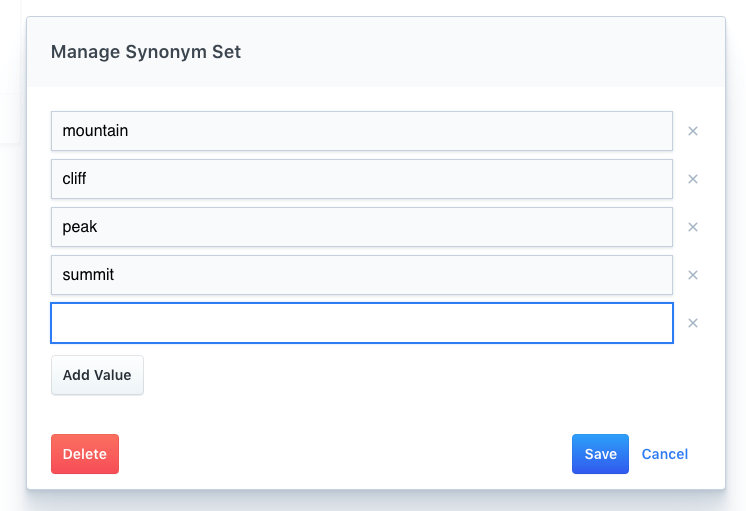The image size is (746, 511).
Task: Remove the 'mountain' synonym with its X icon
Action: click(692, 131)
